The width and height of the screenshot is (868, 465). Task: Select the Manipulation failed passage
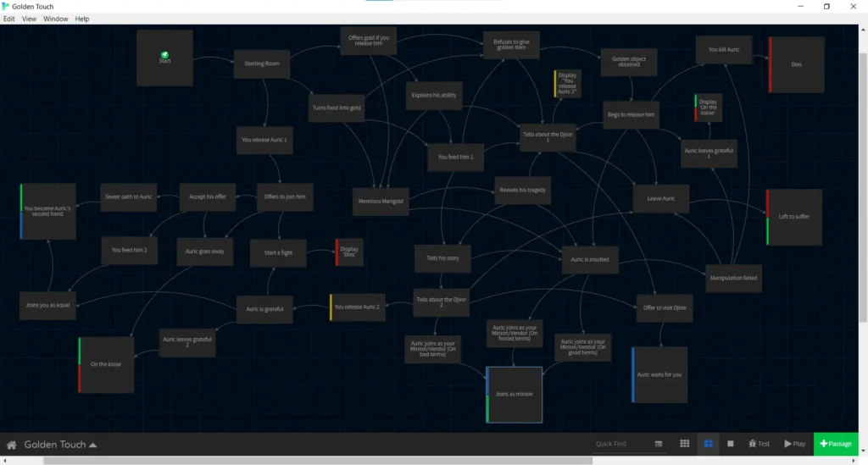pyautogui.click(x=733, y=278)
